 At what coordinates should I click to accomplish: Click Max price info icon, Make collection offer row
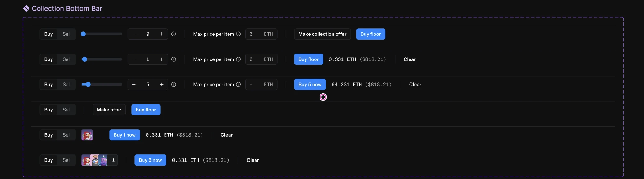click(238, 34)
